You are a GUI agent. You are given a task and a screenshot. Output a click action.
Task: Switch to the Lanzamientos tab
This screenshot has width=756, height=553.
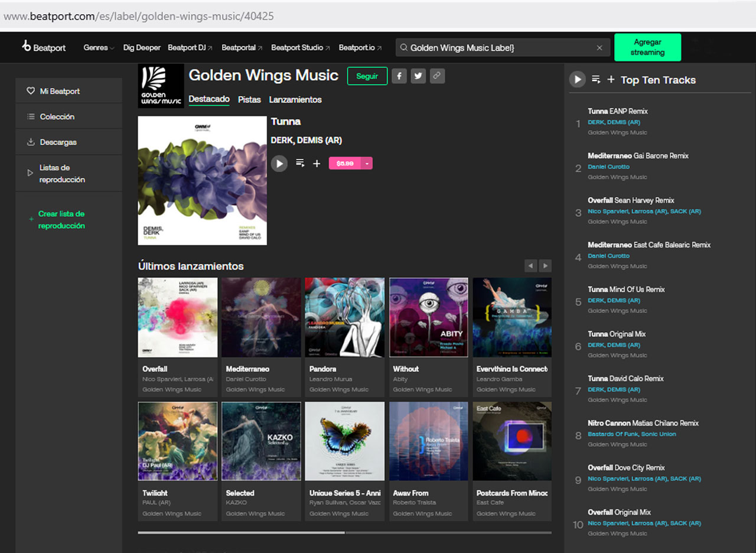[295, 100]
